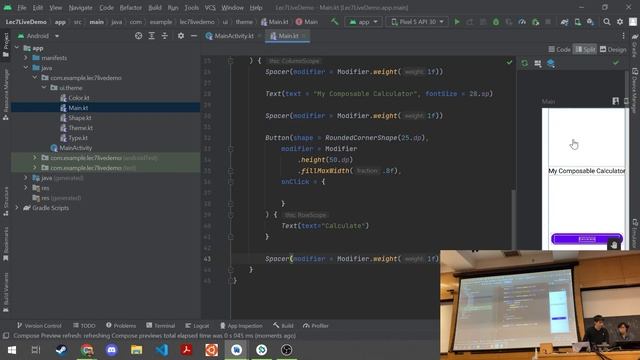Open Visual Studio Code from taskbar
Screen dimensions: 640x360
[162, 350]
